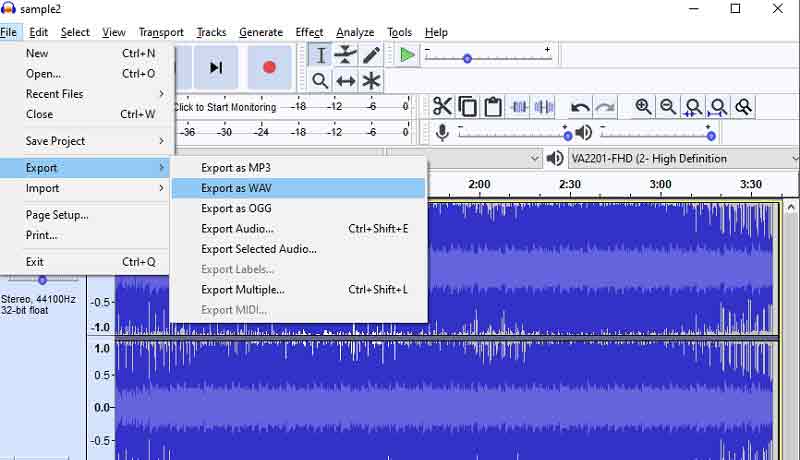
Task: Expand the Export submenu
Action: [x=85, y=168]
